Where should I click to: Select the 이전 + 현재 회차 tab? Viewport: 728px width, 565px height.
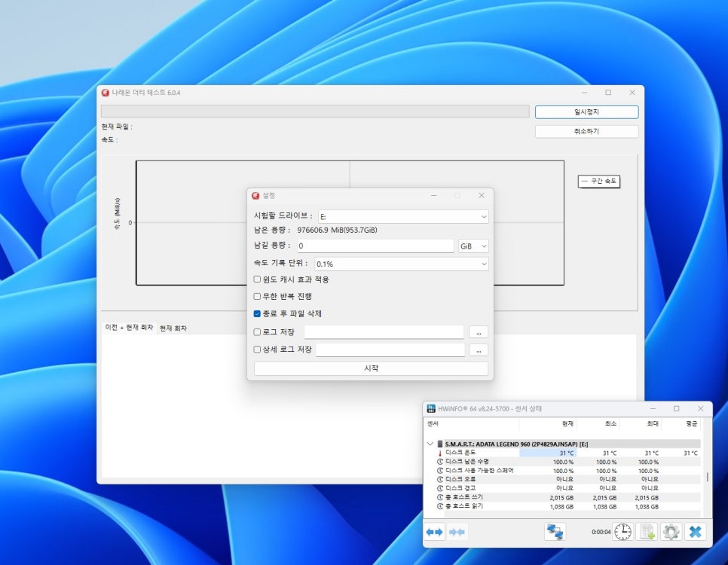(x=129, y=328)
